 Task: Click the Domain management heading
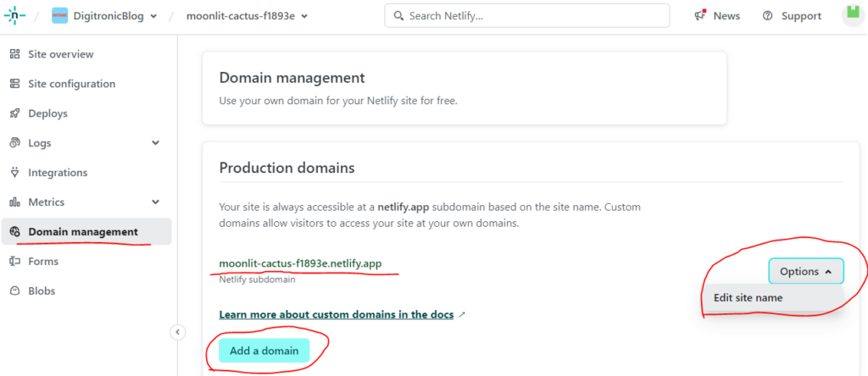(x=292, y=78)
